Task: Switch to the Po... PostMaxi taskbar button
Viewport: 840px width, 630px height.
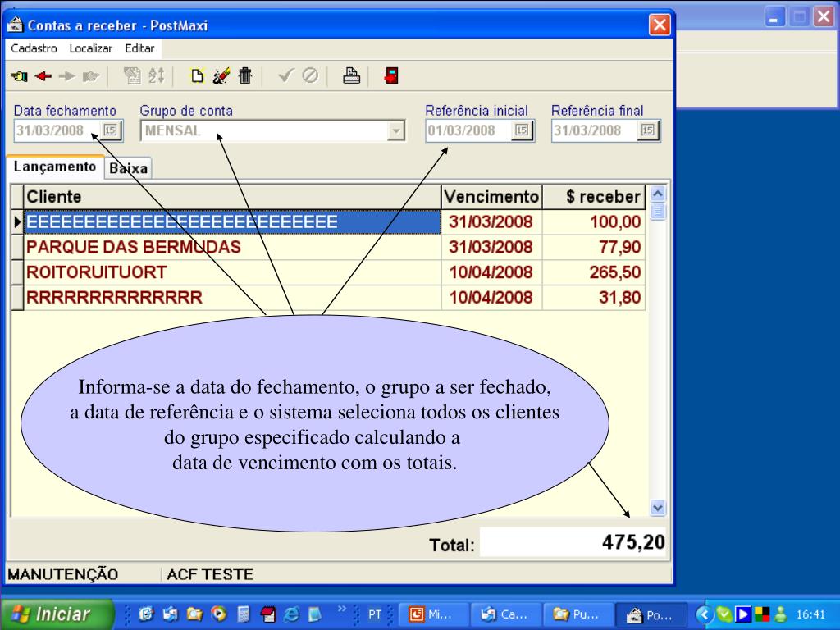Action: click(651, 614)
